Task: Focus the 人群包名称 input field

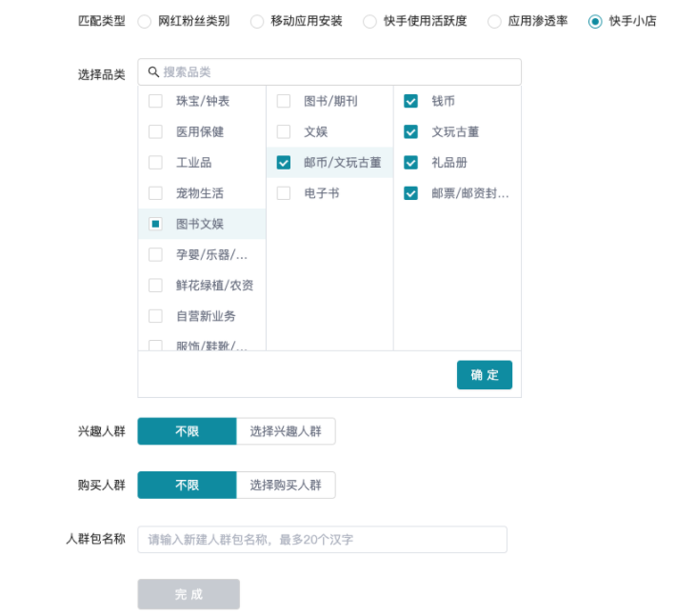Action: [322, 539]
